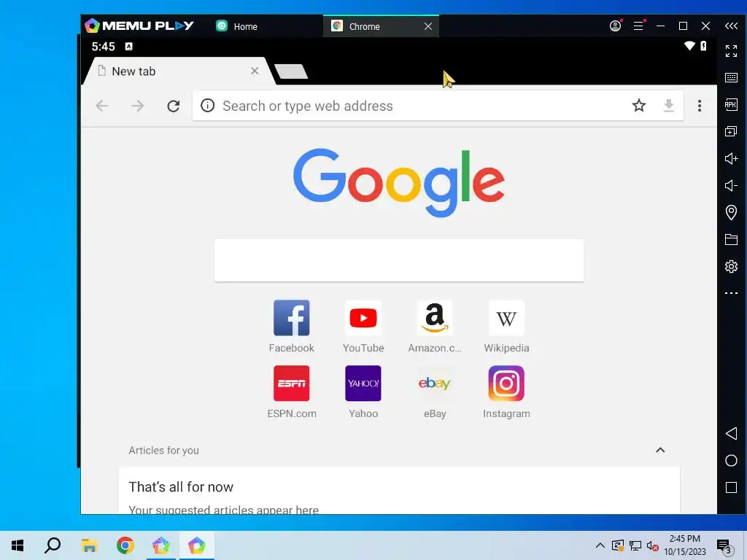Show more MEmu sidebar tools
This screenshot has height=560, width=747.
click(731, 293)
